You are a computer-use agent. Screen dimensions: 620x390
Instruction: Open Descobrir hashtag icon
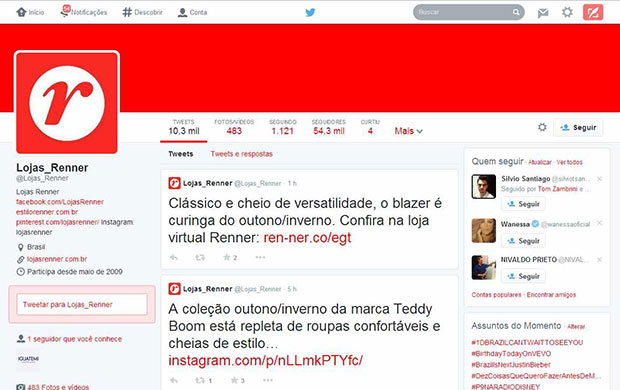(x=127, y=12)
